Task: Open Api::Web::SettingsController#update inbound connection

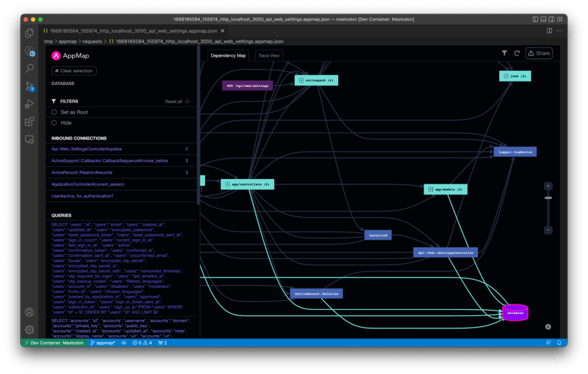Action: [121, 149]
